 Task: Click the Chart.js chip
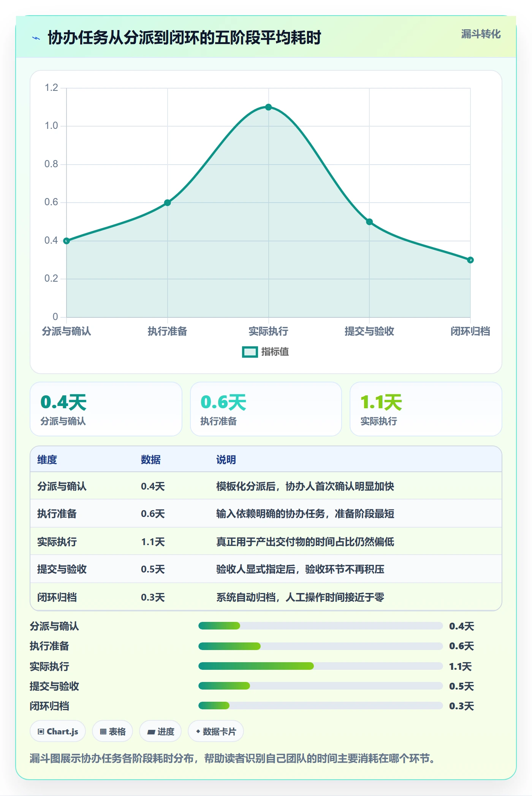pos(58,731)
